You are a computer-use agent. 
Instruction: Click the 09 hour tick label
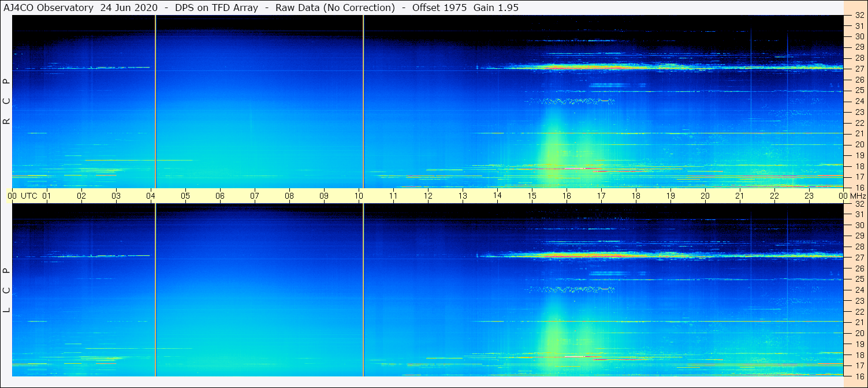(324, 196)
